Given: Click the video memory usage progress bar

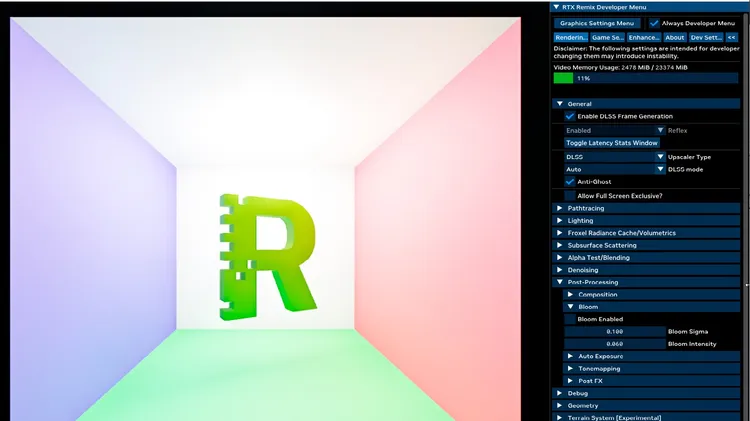Looking at the screenshot, I should 646,78.
